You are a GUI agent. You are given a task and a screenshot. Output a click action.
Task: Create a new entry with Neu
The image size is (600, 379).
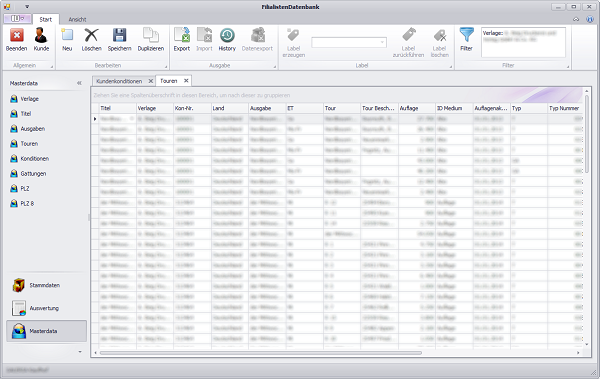click(x=67, y=35)
